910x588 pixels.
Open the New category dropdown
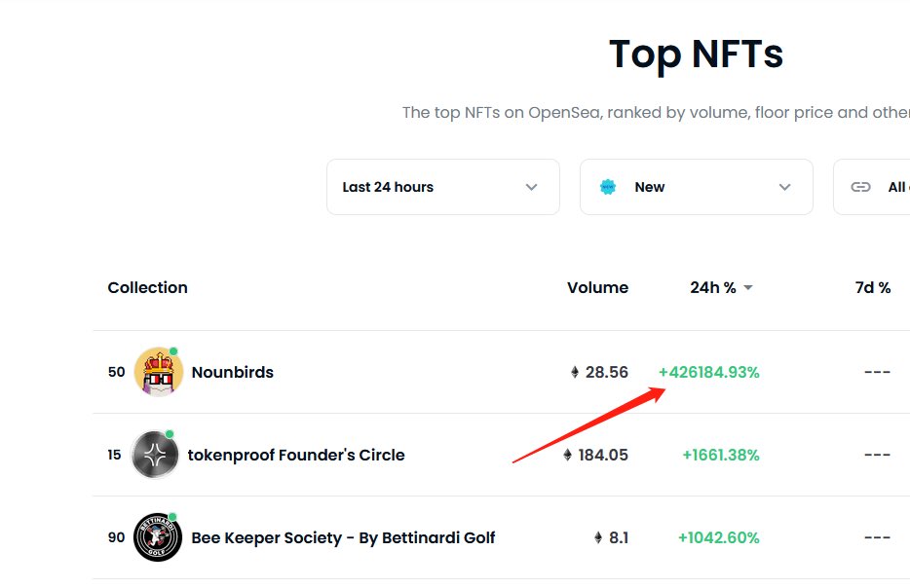coord(697,187)
